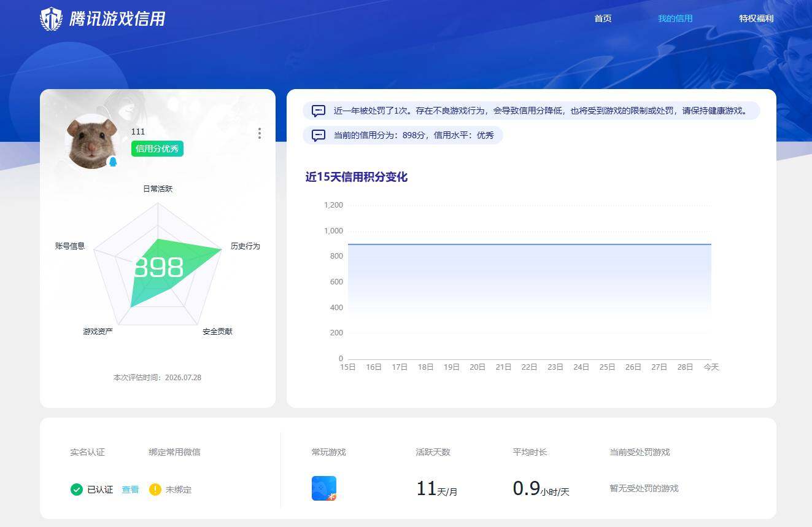This screenshot has width=812, height=527.
Task: Click the 11天/月 active days value
Action: point(436,489)
